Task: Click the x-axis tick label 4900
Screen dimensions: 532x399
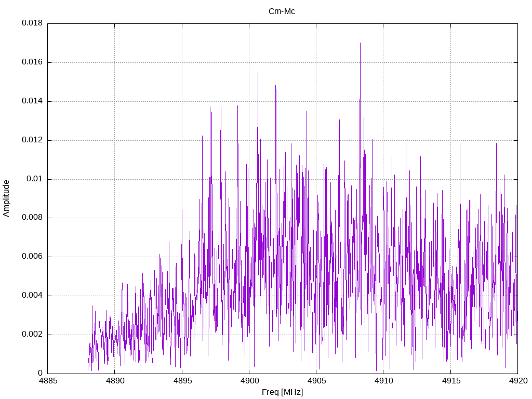Action: 249,381
